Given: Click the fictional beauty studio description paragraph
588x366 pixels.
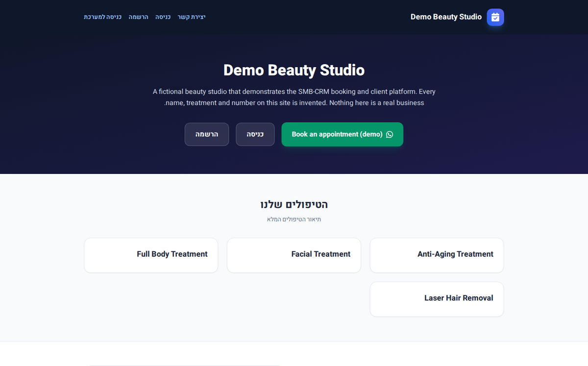Looking at the screenshot, I should click(294, 97).
